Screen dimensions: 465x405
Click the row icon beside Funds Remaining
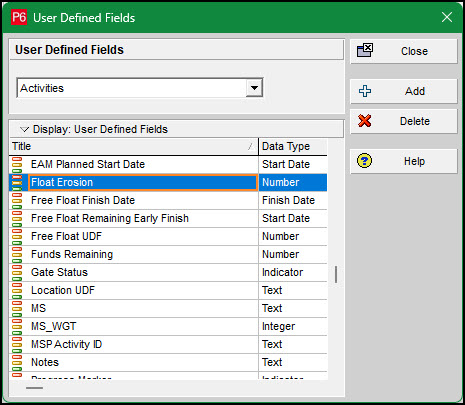click(17, 254)
